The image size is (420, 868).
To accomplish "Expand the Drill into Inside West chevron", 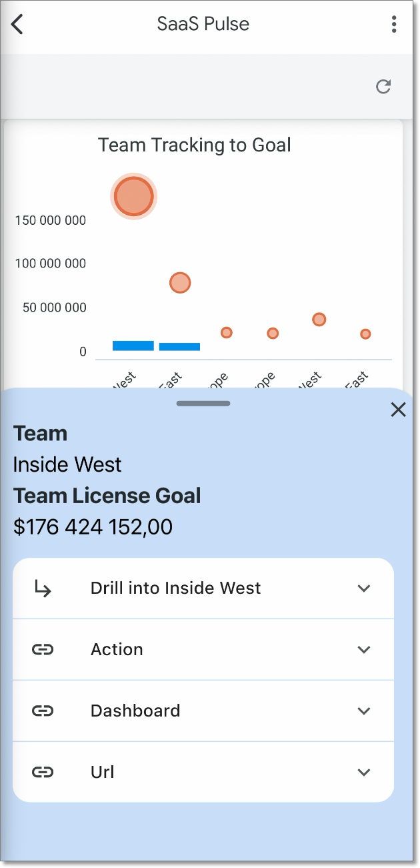I will tap(364, 588).
